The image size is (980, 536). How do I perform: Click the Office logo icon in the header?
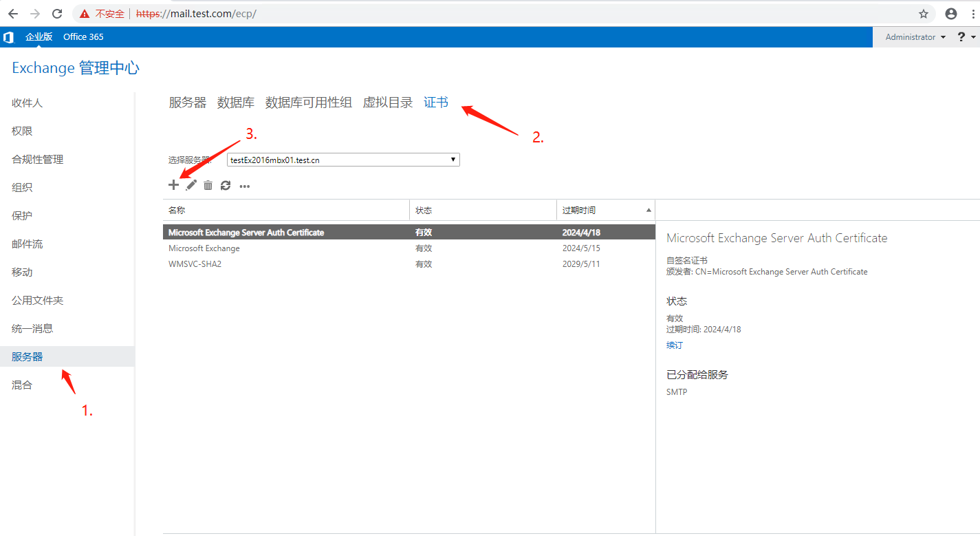(8, 37)
